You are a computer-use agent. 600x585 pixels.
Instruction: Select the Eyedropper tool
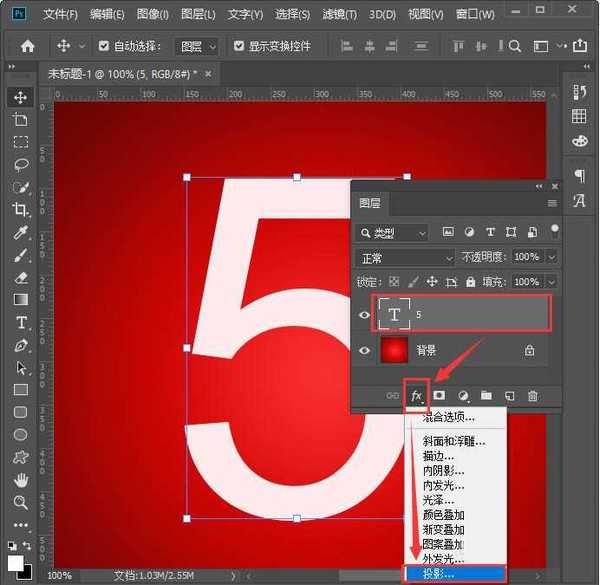point(20,233)
